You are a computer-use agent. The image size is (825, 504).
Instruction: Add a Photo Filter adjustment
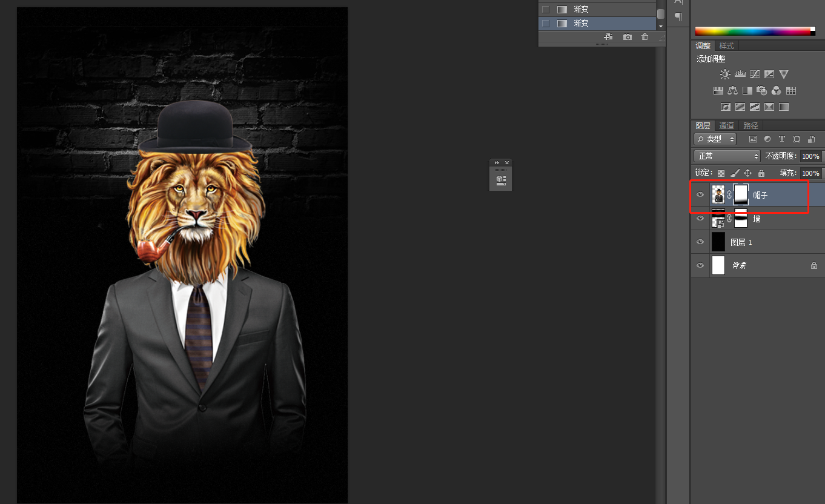tap(762, 91)
